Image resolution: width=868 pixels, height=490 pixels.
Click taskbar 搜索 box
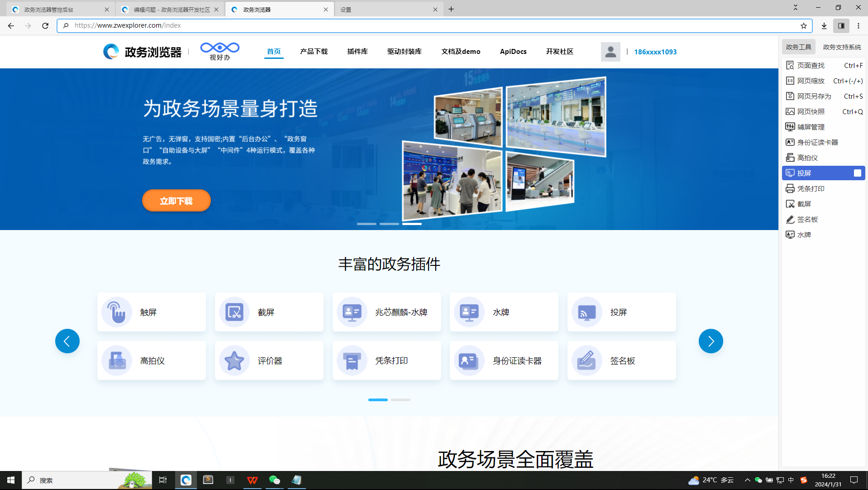point(87,480)
